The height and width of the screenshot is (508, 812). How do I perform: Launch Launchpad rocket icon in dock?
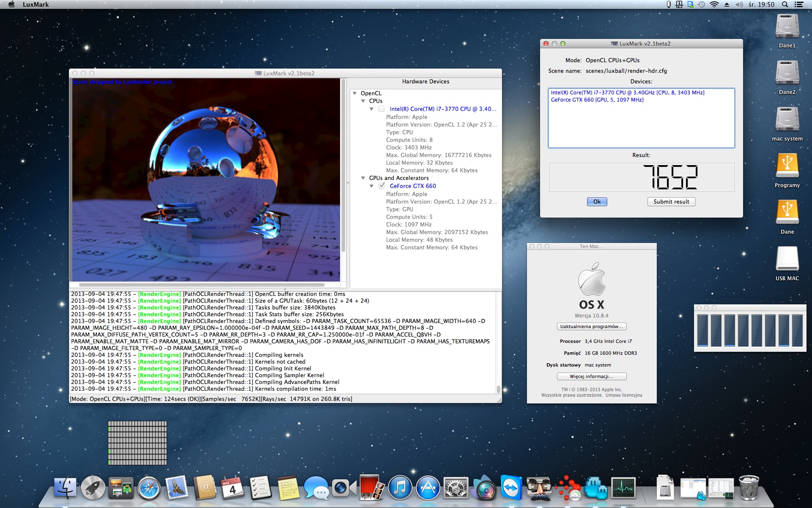[93, 487]
